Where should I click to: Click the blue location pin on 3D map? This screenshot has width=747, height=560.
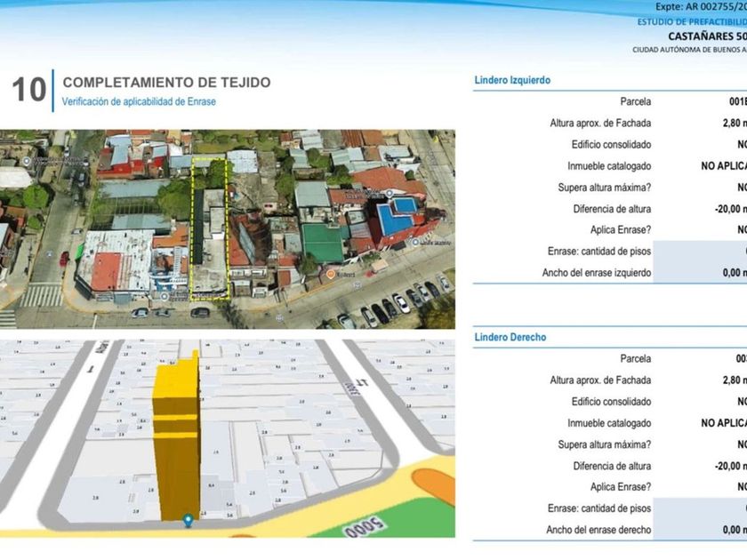[x=189, y=521]
